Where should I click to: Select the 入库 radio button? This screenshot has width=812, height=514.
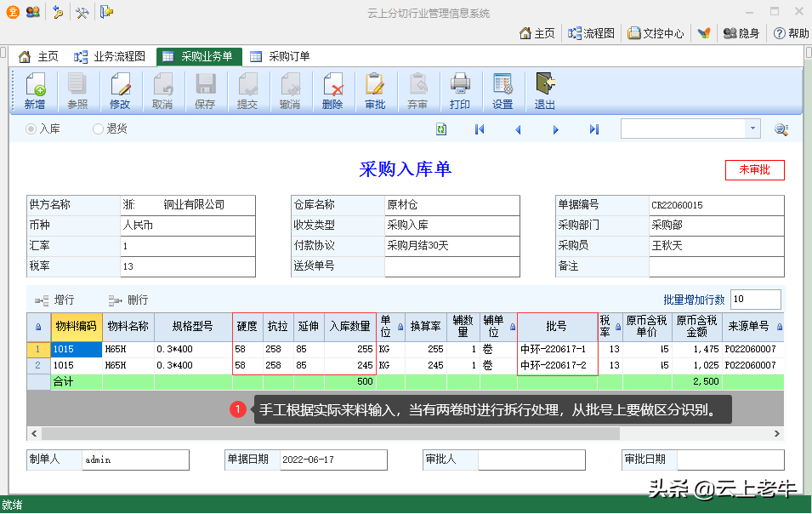coord(31,129)
